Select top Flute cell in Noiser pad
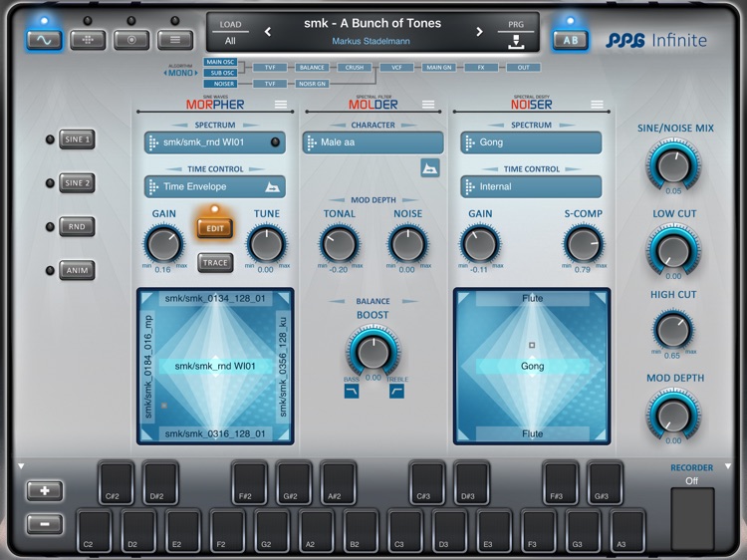 pos(532,299)
